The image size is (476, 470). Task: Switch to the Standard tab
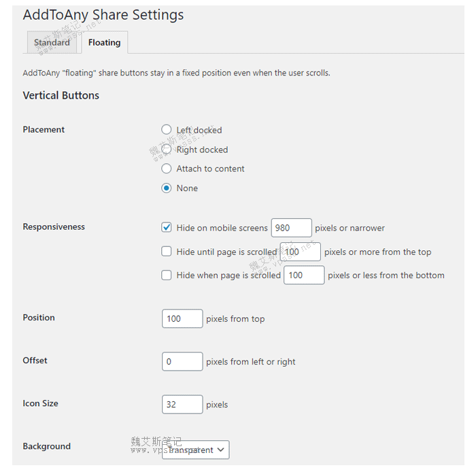point(52,42)
